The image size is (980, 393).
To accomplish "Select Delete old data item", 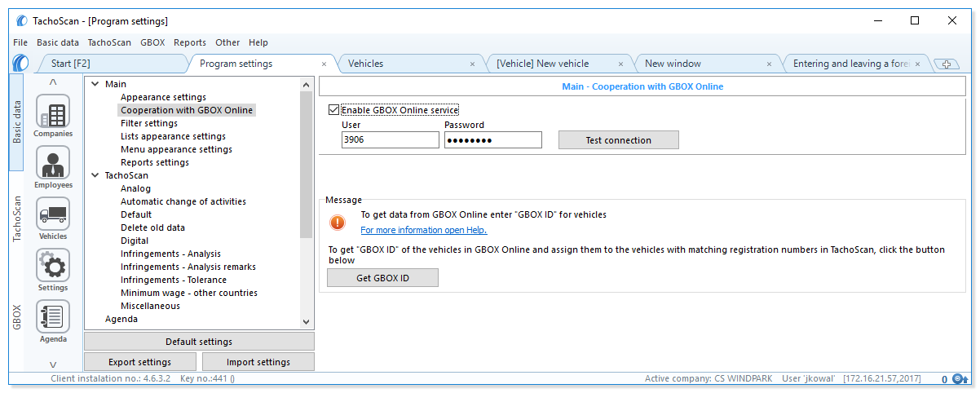I will click(152, 227).
